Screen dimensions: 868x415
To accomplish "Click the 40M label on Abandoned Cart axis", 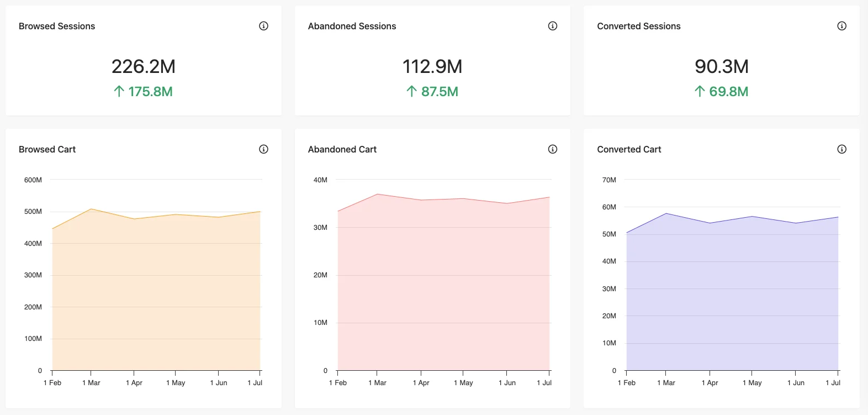I will (x=320, y=180).
